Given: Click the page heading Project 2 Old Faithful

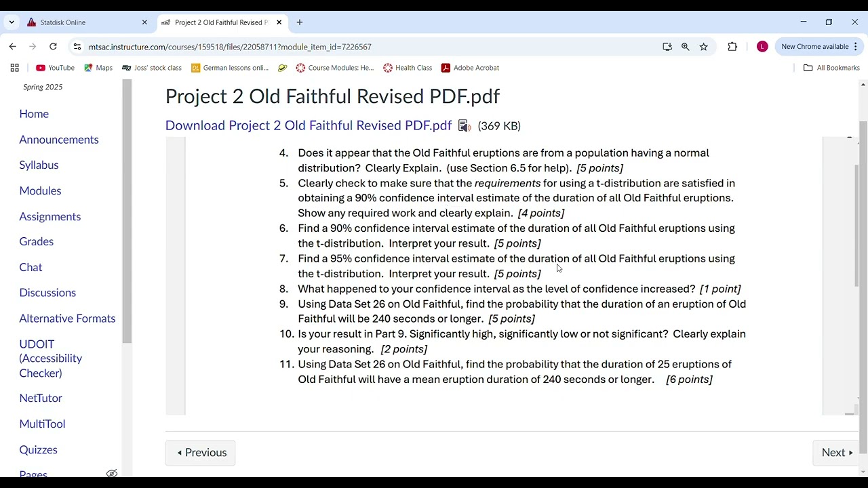Looking at the screenshot, I should coord(332,96).
